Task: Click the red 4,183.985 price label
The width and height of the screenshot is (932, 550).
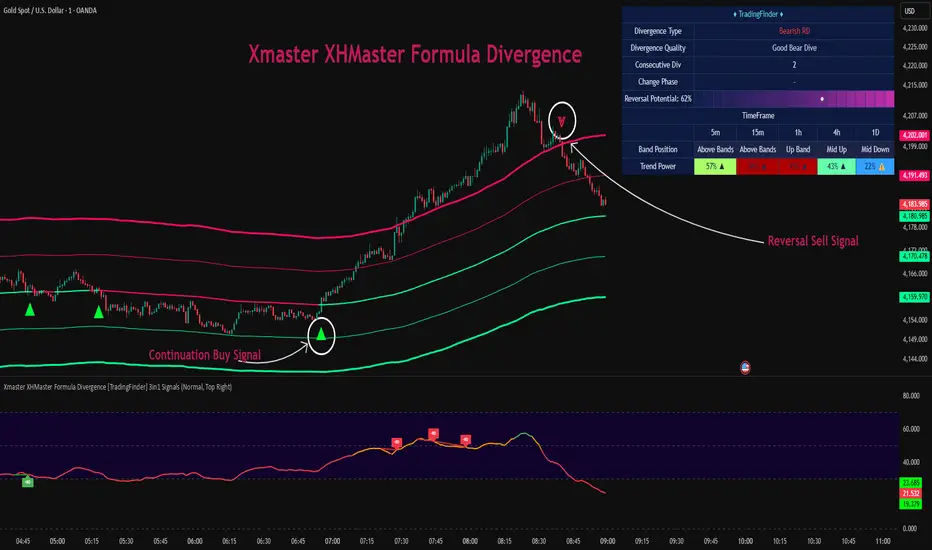Action: pos(914,204)
